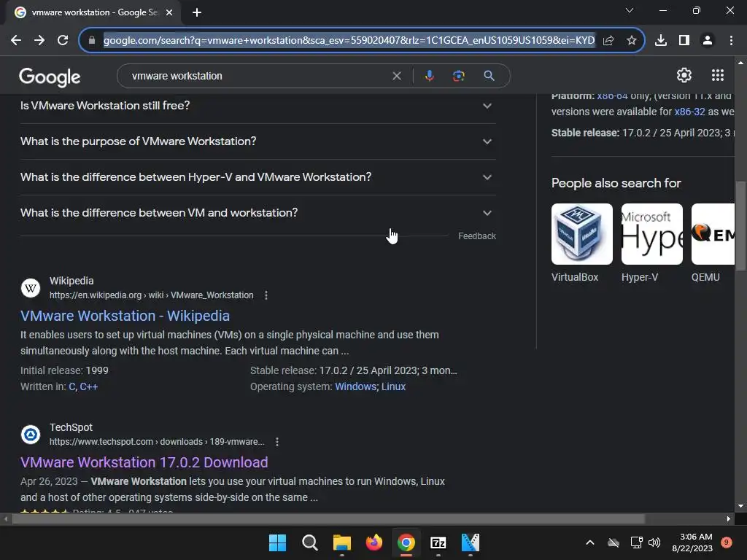The width and height of the screenshot is (747, 560).
Task: Launch Firefox from the taskbar
Action: click(374, 542)
